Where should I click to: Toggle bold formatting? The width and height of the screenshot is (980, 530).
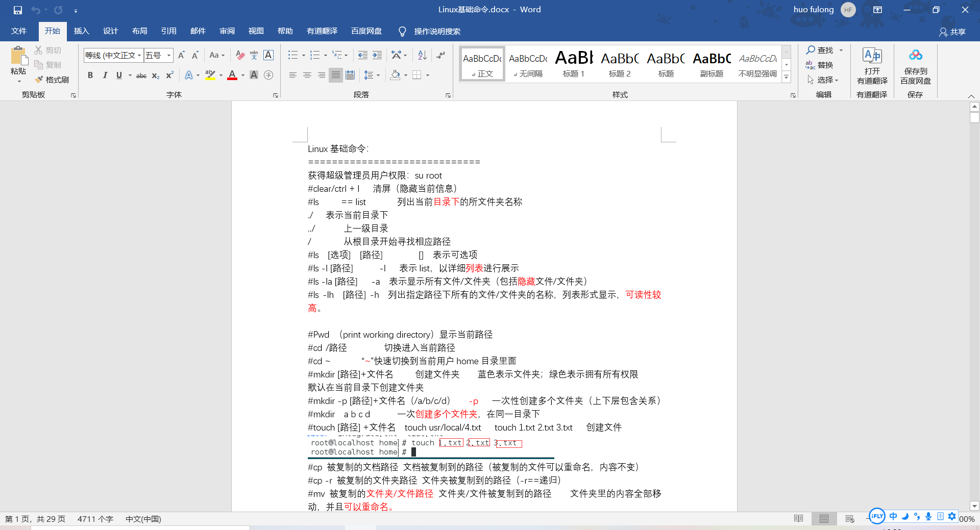click(90, 75)
